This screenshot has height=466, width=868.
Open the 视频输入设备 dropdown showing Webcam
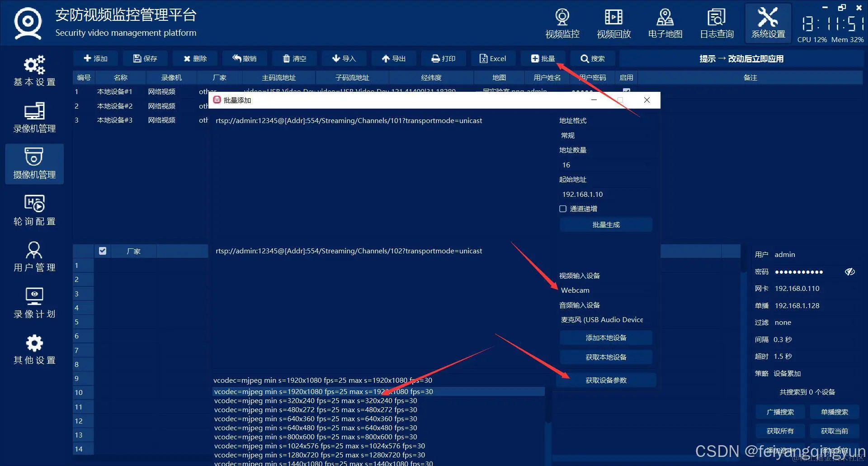click(606, 290)
